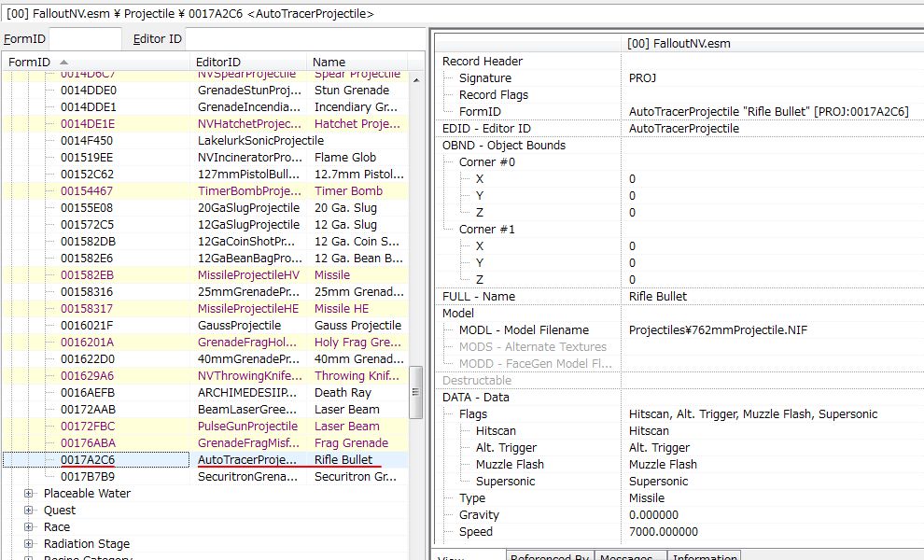Select record 0014DDE1 Incendiary Grenade
The height and width of the screenshot is (560, 924).
(205, 106)
